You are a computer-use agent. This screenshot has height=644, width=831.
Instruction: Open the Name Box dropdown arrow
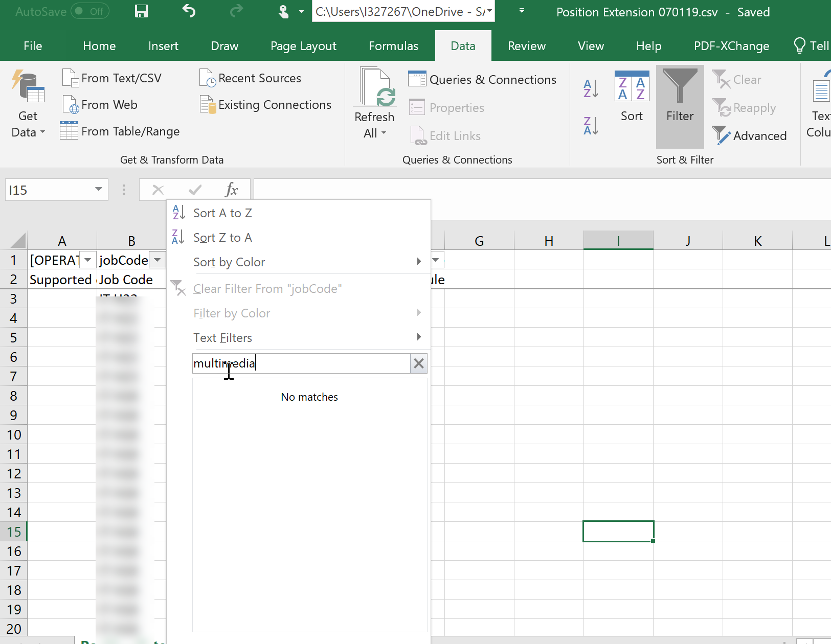[x=99, y=190]
